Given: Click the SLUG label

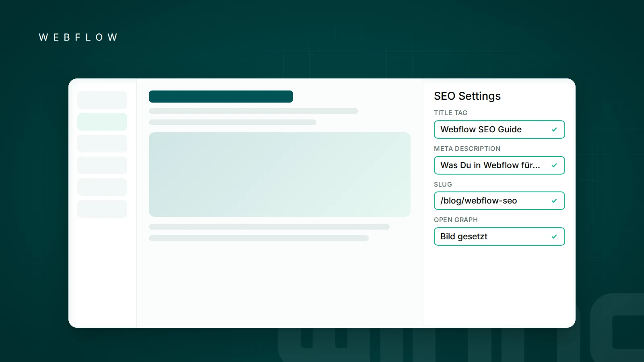Looking at the screenshot, I should point(443,185).
